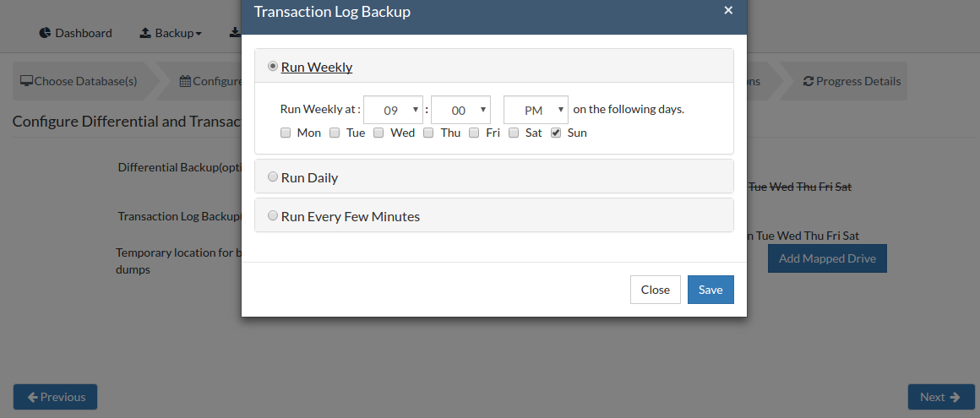
Task: Click the Close button in dialog footer
Action: click(x=655, y=290)
